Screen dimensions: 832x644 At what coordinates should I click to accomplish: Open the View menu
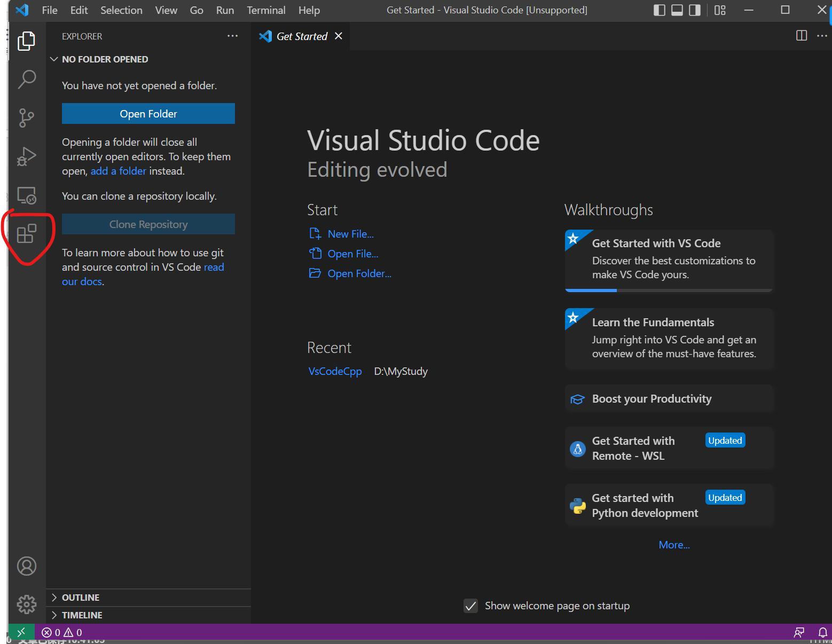click(x=166, y=10)
